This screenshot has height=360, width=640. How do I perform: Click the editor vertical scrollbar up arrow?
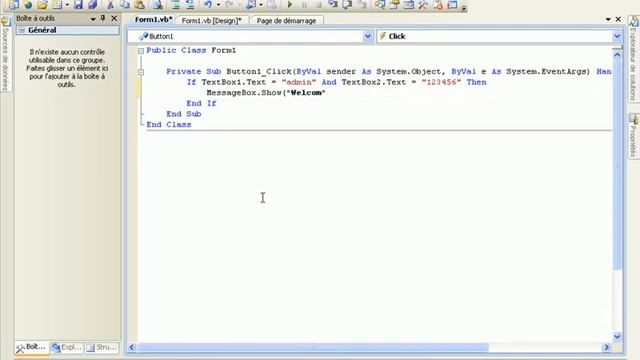(x=617, y=55)
